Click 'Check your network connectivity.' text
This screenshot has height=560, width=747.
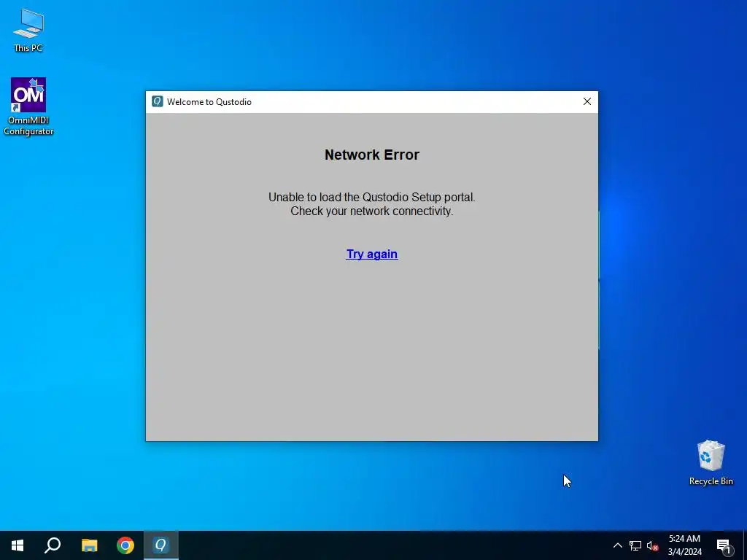pyautogui.click(x=371, y=211)
